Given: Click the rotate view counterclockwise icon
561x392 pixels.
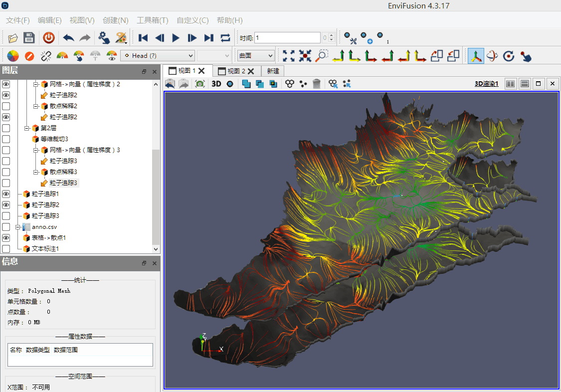Looking at the screenshot, I should pos(453,56).
